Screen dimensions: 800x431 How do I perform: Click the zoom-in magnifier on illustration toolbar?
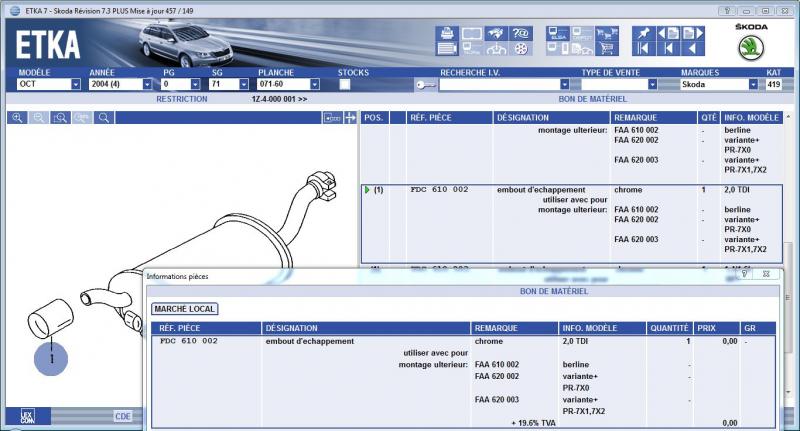17,118
